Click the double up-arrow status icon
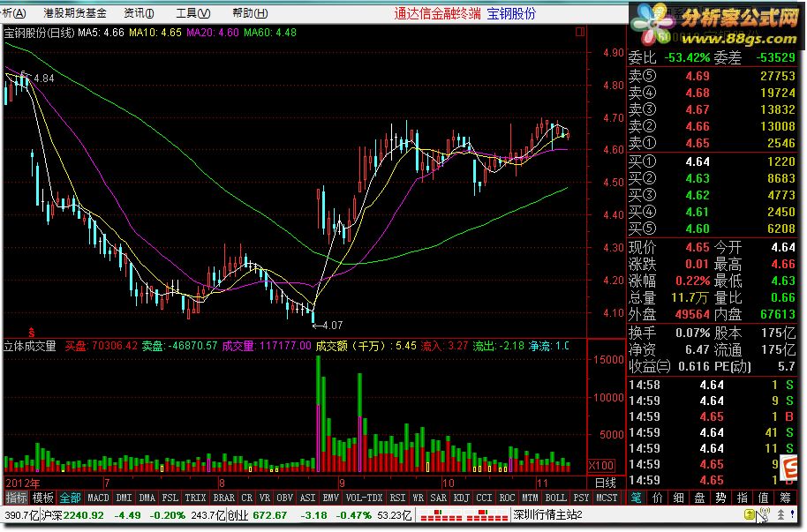The image size is (807, 532). point(781,514)
